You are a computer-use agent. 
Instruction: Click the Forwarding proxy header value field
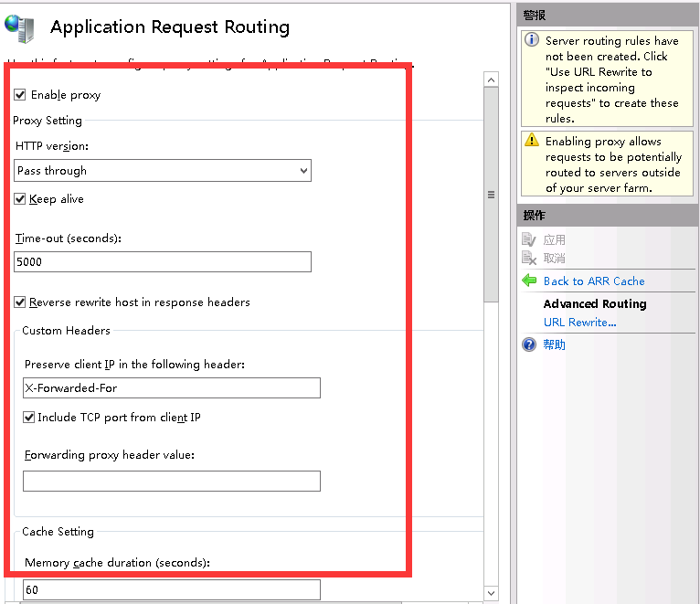click(x=172, y=482)
